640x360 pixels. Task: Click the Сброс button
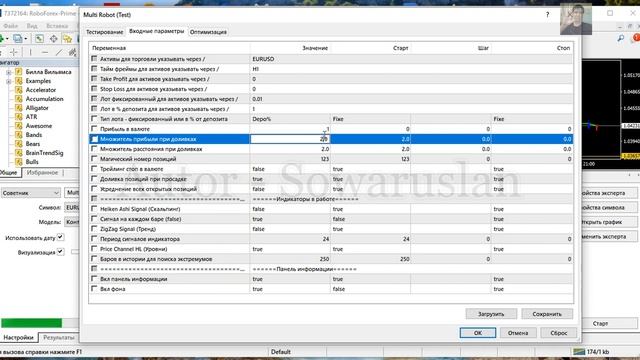pyautogui.click(x=558, y=333)
